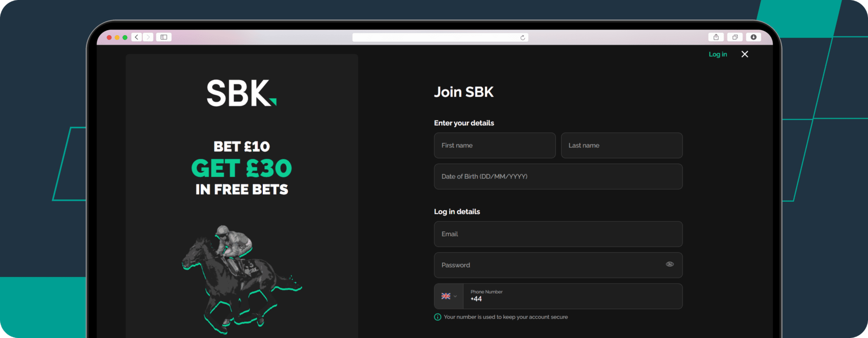Open the browser tabs overview icon
The height and width of the screenshot is (338, 868).
(735, 37)
